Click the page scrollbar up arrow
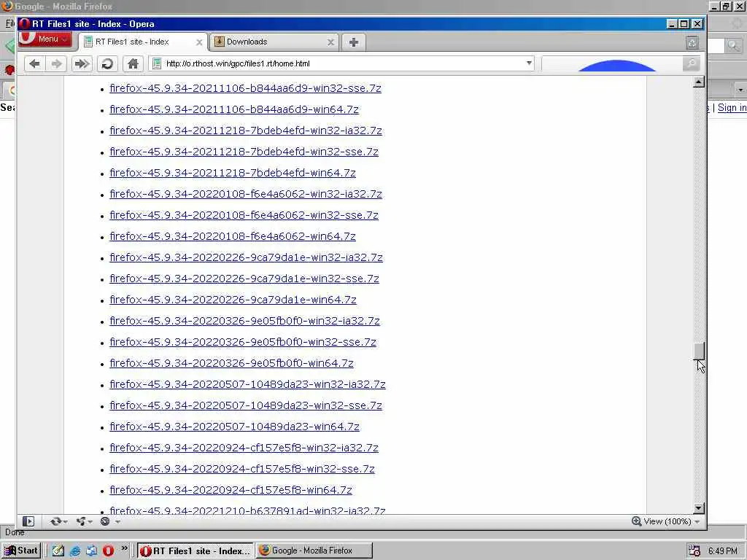The height and width of the screenshot is (560, 747). 698,82
